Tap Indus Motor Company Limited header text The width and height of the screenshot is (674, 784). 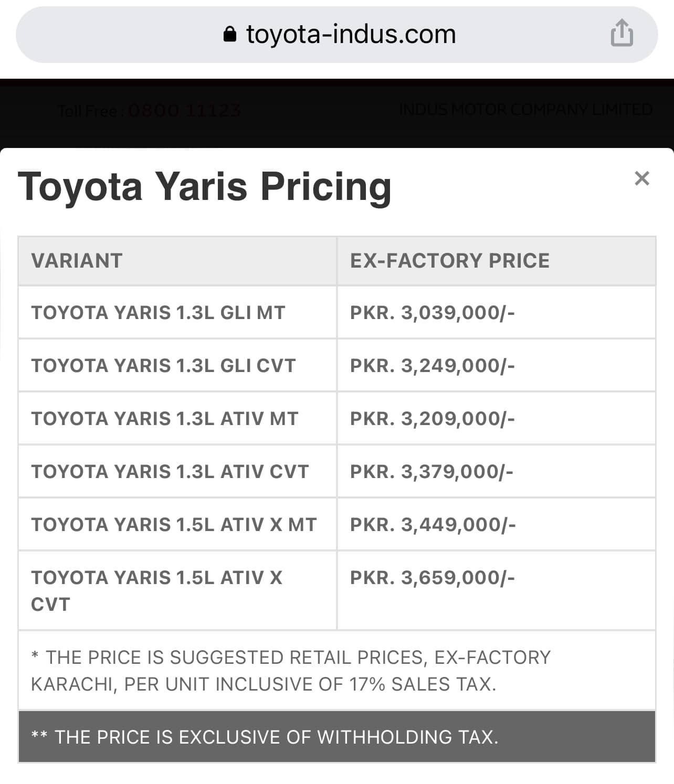click(x=526, y=110)
